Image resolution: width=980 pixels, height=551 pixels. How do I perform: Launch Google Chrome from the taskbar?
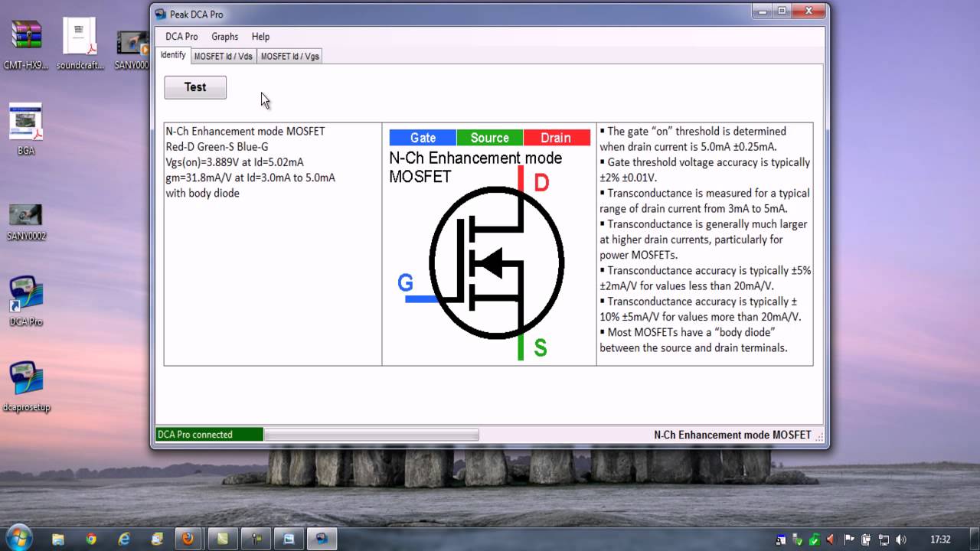tap(91, 539)
